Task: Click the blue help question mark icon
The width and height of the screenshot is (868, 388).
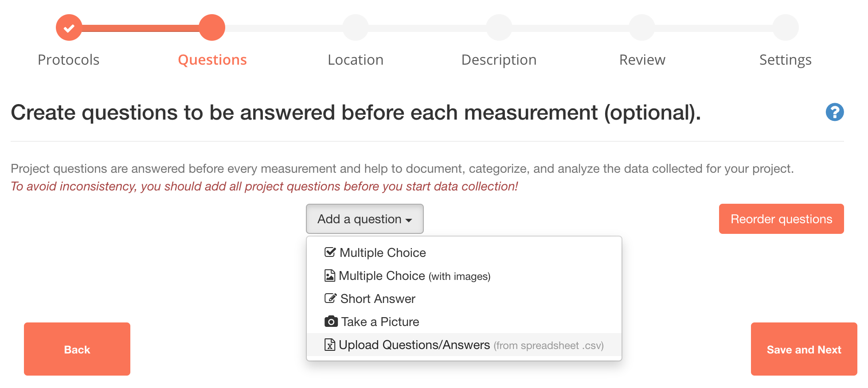Action: coord(834,112)
